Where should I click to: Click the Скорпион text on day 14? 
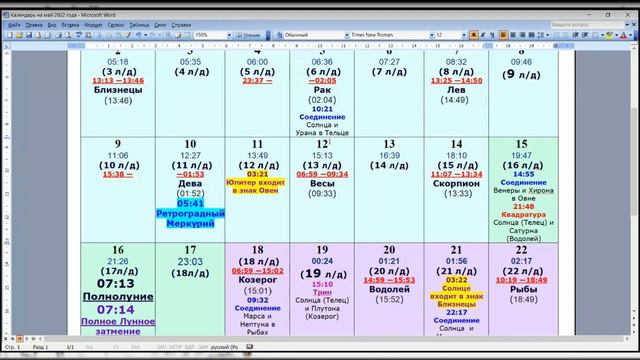(x=456, y=184)
